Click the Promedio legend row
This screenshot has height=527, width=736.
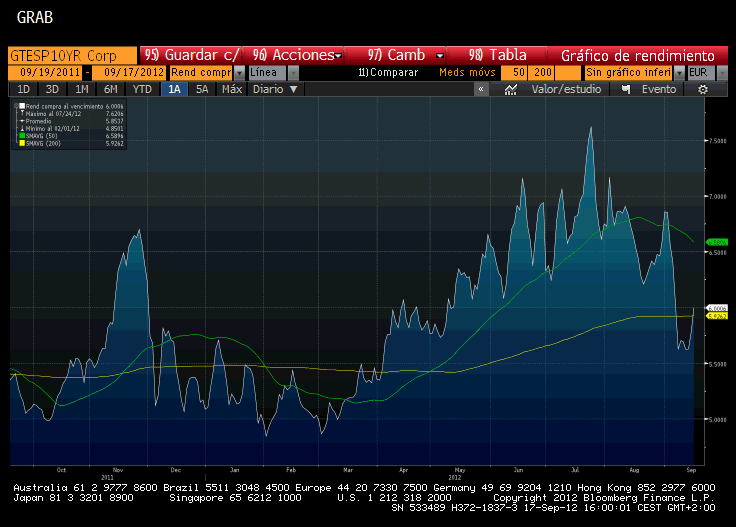point(71,121)
